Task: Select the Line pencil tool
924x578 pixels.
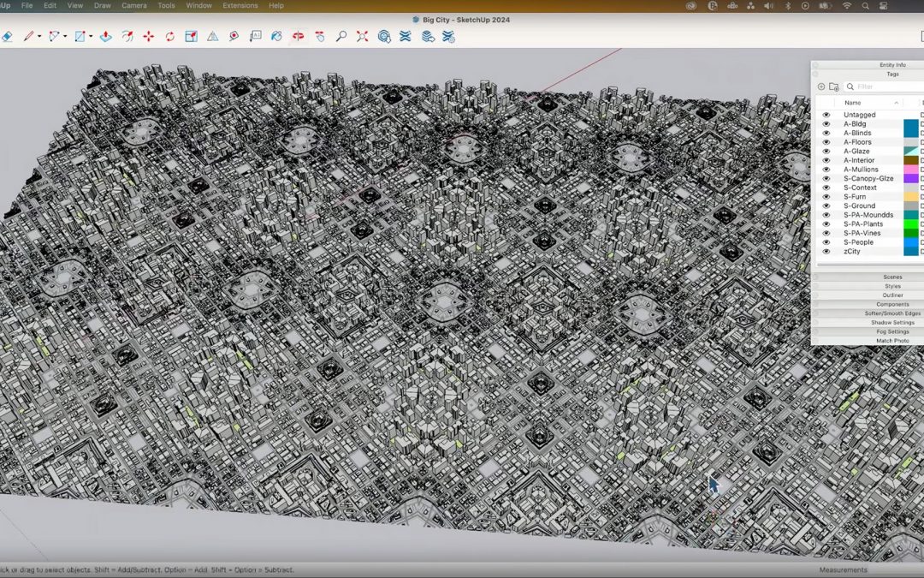Action: pyautogui.click(x=28, y=37)
